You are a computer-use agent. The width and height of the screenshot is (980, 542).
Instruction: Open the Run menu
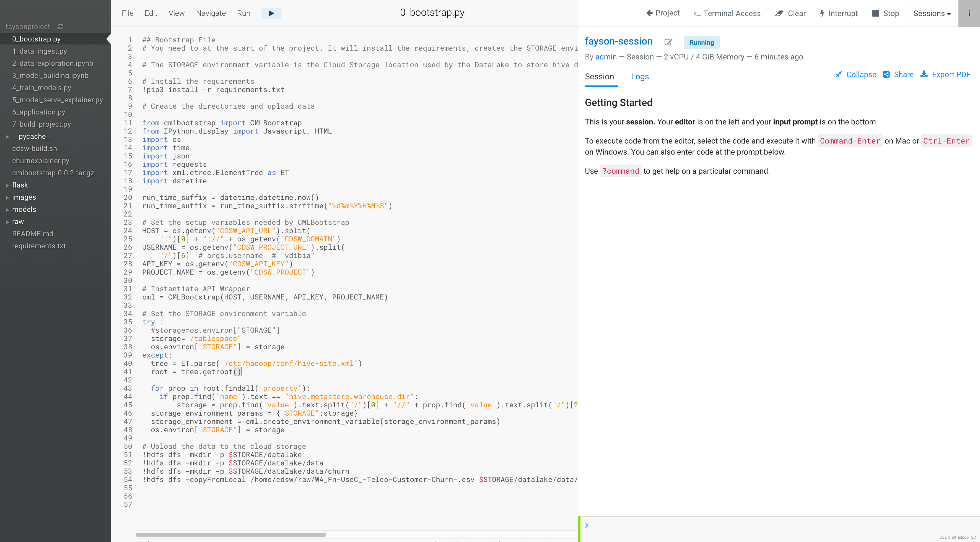tap(243, 13)
